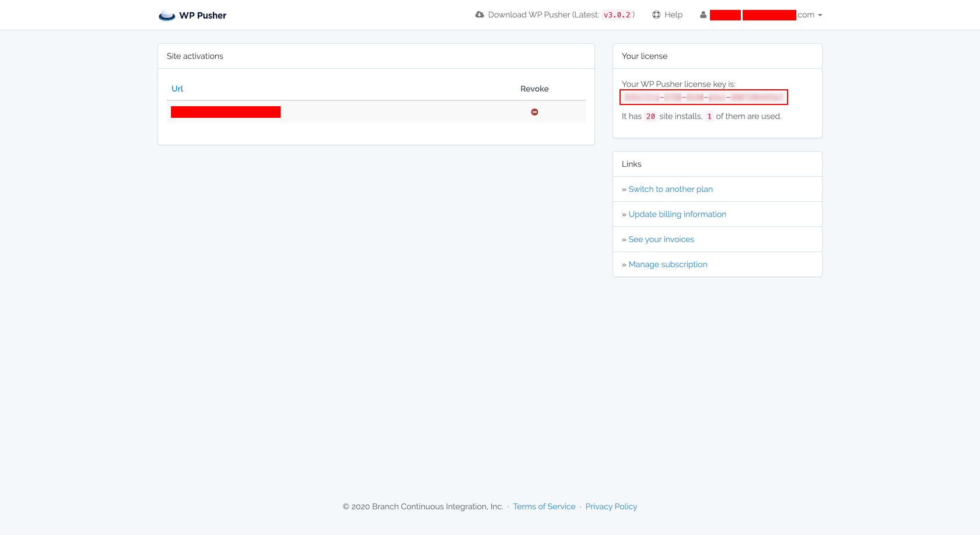Click the 1 used installs badge
980x535 pixels.
[709, 116]
